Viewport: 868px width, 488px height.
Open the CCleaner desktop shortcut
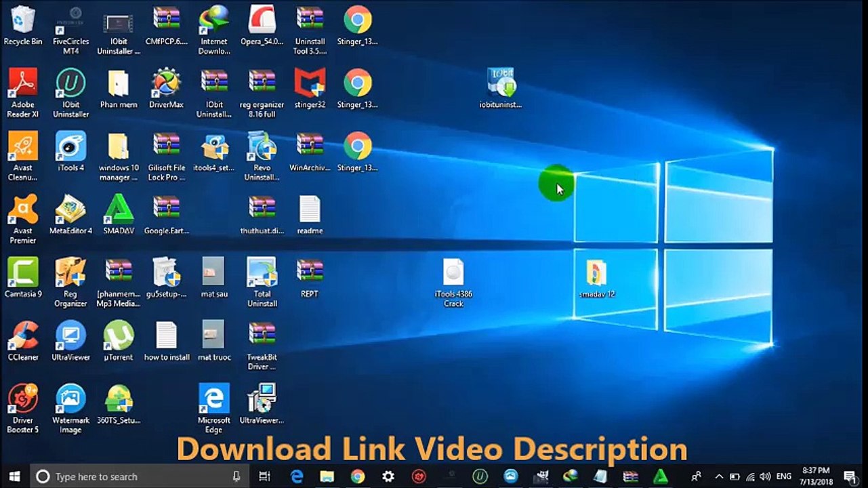point(23,341)
